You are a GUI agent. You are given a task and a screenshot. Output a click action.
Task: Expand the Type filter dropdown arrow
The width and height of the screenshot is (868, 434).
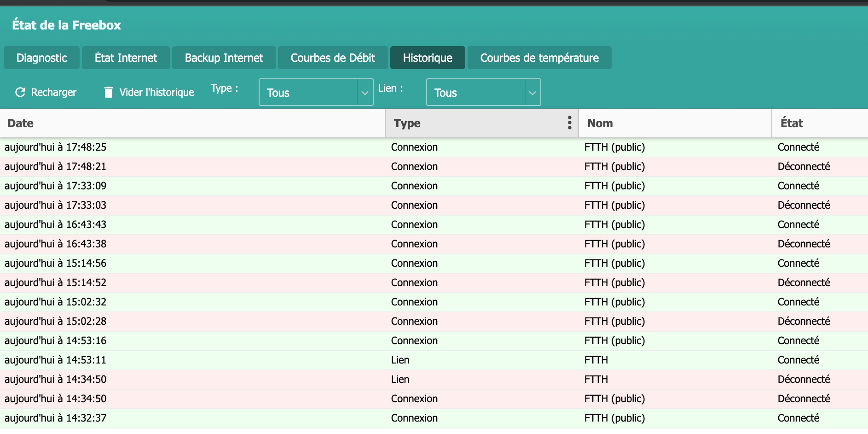[x=365, y=93]
